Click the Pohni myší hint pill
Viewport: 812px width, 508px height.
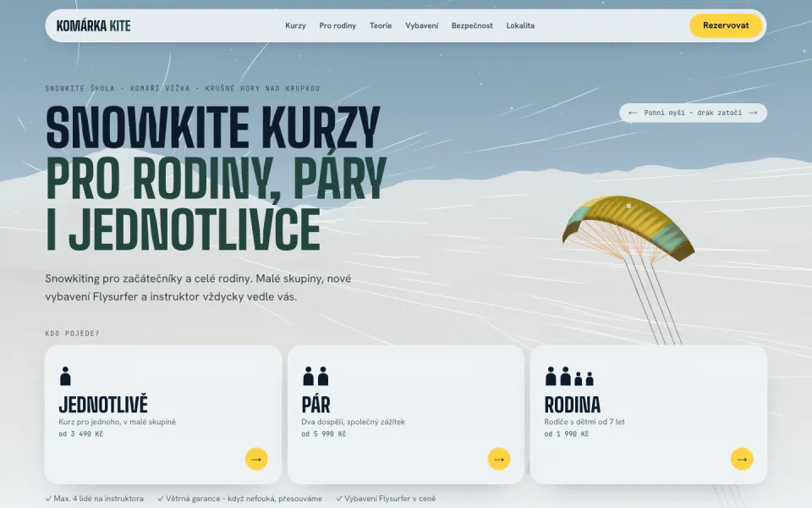point(693,113)
